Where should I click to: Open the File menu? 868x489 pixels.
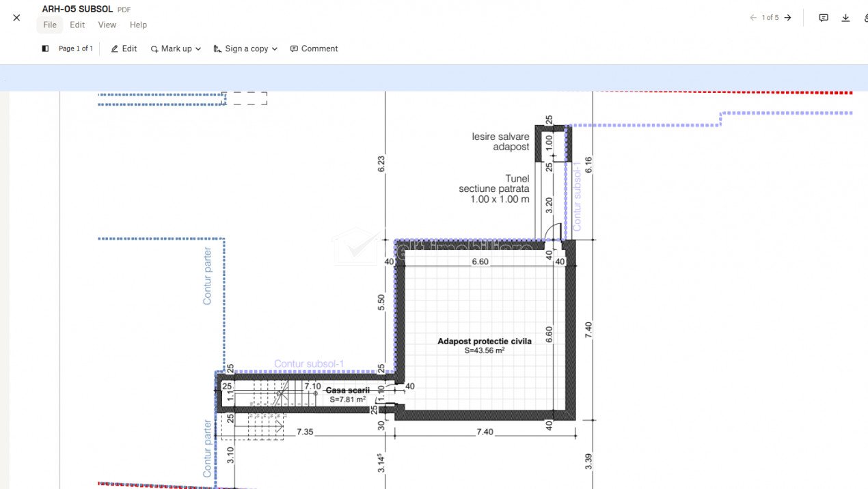point(50,25)
